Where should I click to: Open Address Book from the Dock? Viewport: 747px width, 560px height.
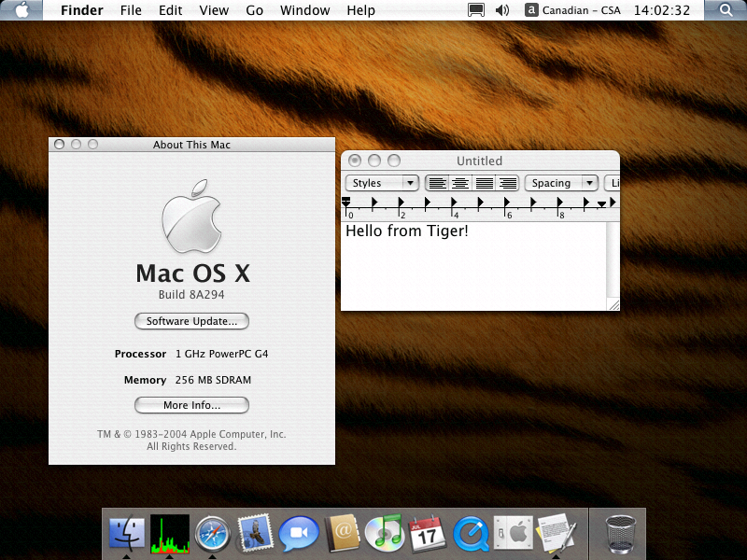pyautogui.click(x=342, y=534)
